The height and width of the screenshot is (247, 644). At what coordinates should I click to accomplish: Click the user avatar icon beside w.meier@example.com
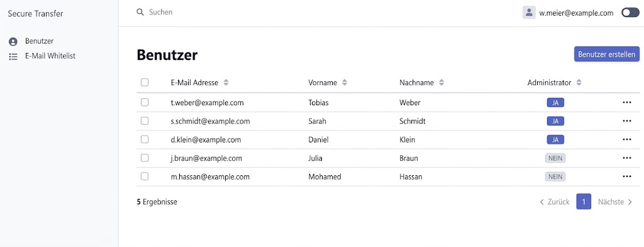tap(529, 13)
